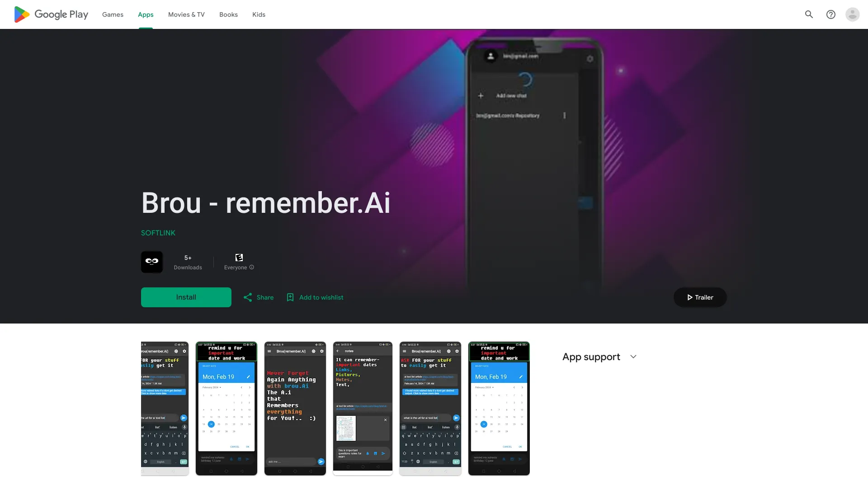Viewport: 868px width, 488px height.
Task: Open the Movies and TV section
Action: click(186, 14)
